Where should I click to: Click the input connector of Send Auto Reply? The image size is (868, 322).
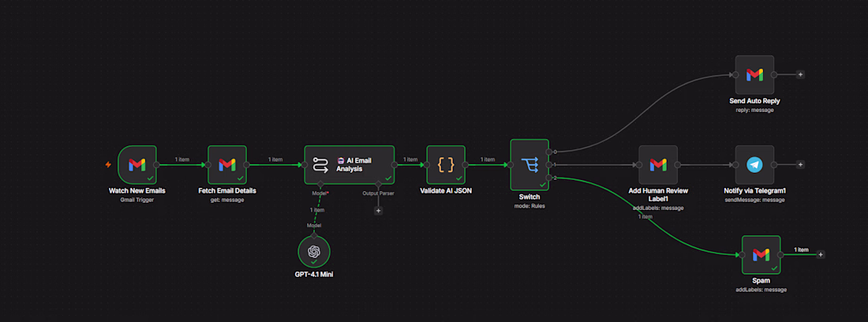735,75
